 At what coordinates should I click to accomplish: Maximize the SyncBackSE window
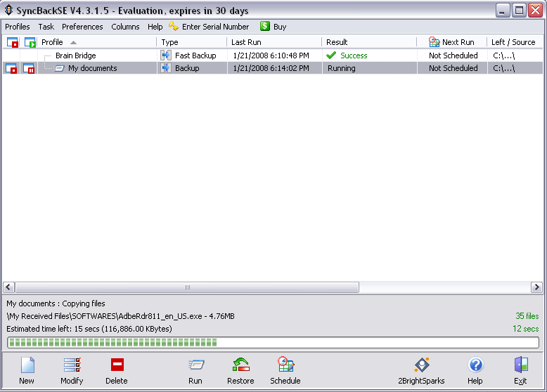pyautogui.click(x=519, y=11)
